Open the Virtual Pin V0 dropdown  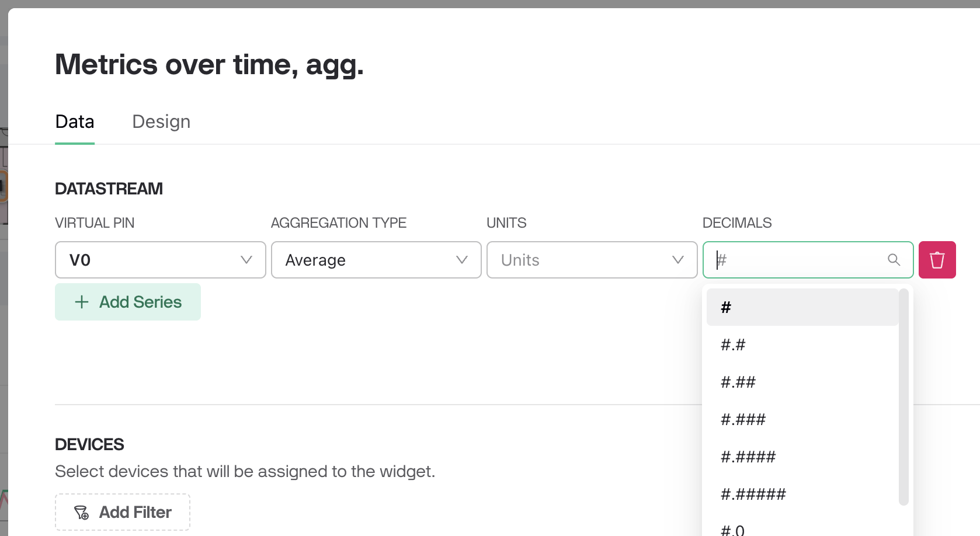click(160, 260)
